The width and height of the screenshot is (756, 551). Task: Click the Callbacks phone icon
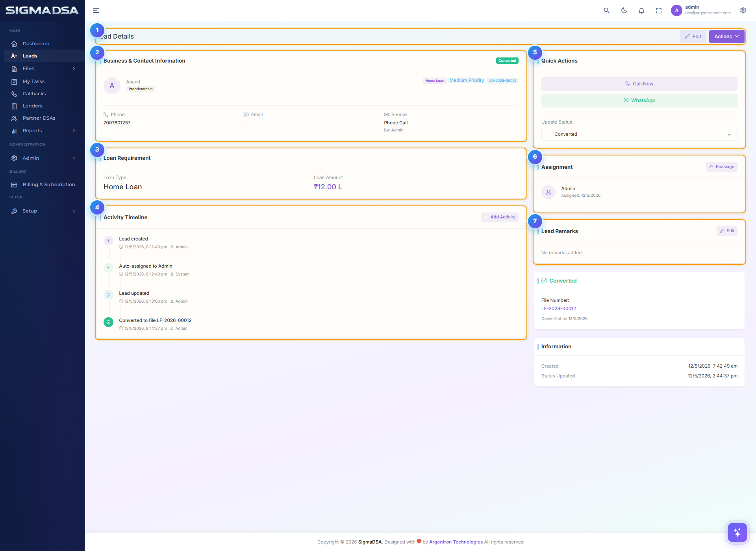click(x=14, y=94)
